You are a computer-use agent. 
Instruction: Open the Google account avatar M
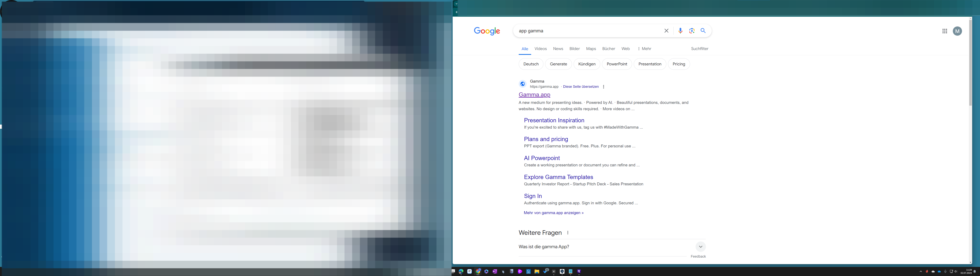958,31
